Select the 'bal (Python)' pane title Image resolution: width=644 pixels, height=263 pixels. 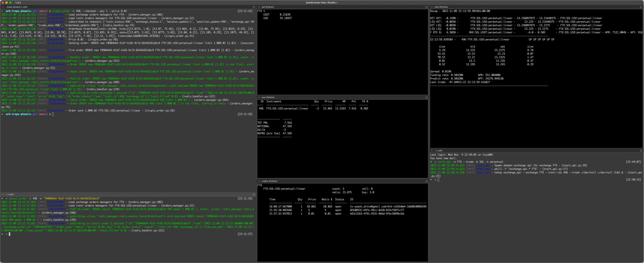tap(268, 7)
